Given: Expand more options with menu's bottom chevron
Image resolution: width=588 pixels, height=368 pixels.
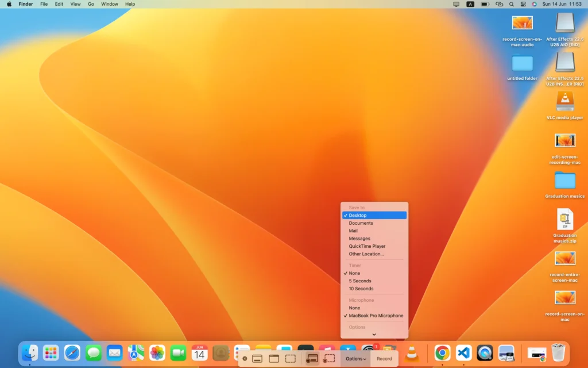Looking at the screenshot, I should point(374,334).
